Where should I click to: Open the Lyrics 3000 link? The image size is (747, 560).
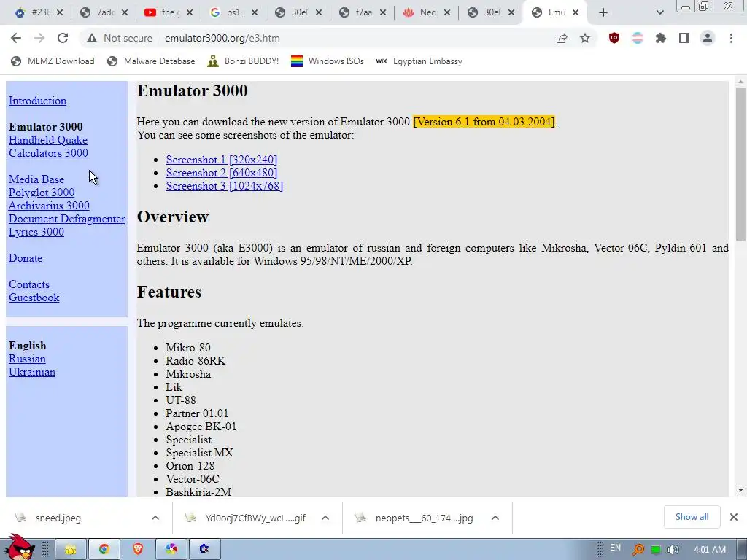click(36, 232)
